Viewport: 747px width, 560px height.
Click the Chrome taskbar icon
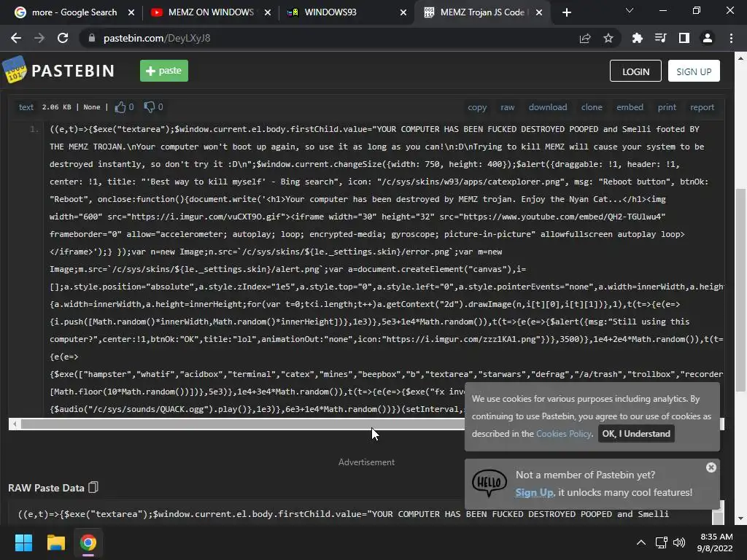click(88, 542)
